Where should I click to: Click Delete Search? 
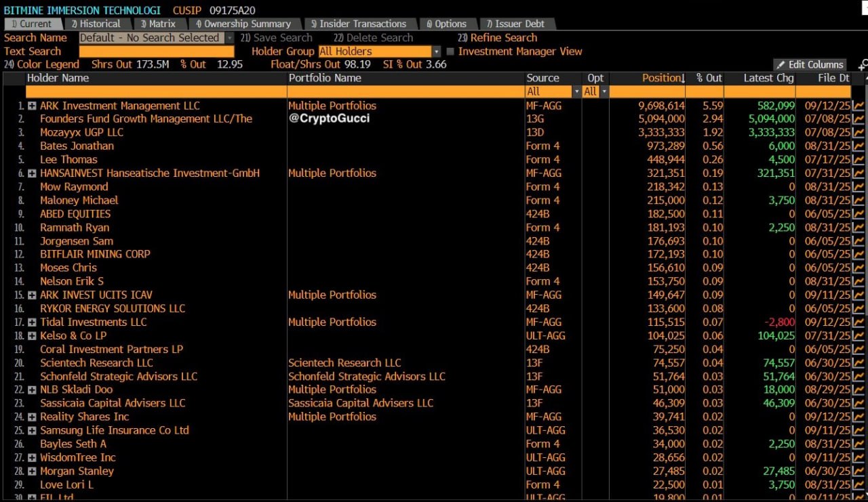pyautogui.click(x=373, y=38)
